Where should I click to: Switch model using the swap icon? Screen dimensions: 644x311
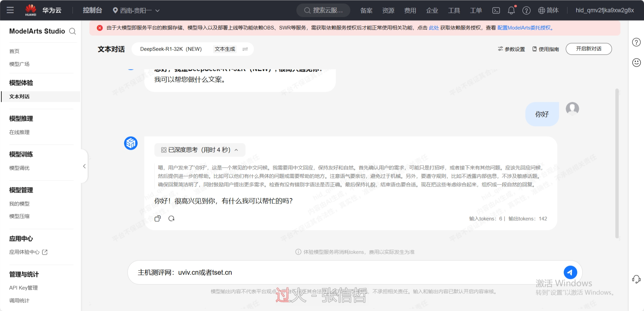(x=245, y=49)
